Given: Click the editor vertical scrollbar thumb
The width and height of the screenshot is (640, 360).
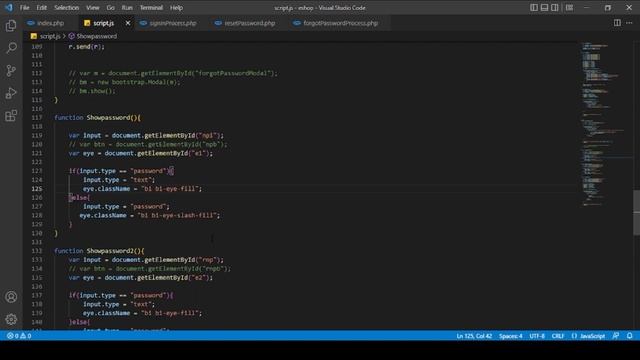Looking at the screenshot, I should coord(636,213).
